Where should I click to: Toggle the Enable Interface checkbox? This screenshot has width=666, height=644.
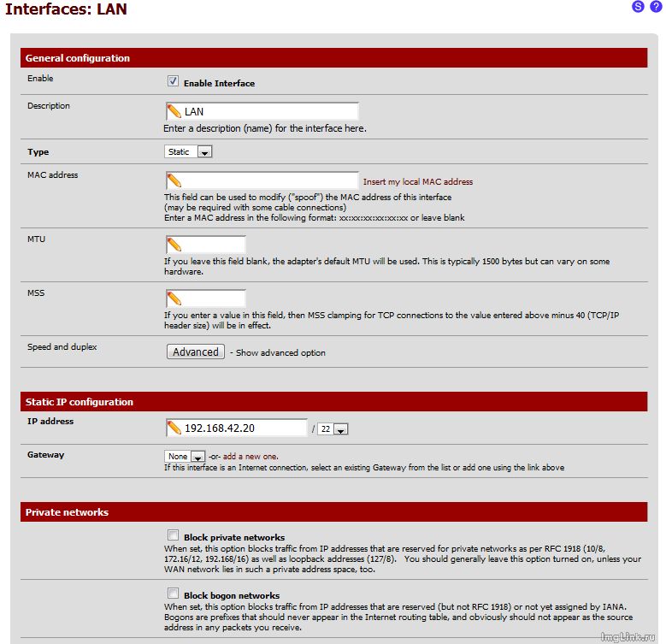tap(173, 81)
